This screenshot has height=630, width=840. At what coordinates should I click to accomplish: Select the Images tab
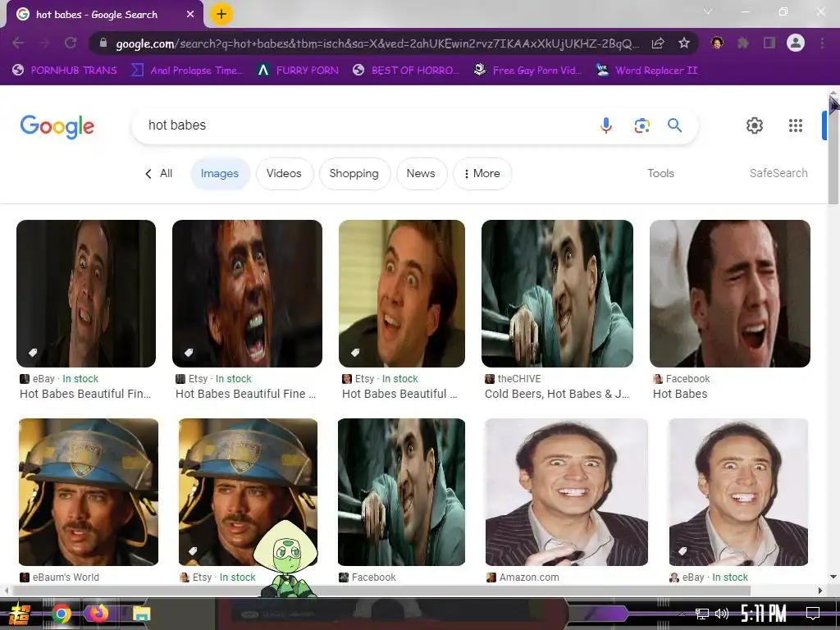click(220, 174)
